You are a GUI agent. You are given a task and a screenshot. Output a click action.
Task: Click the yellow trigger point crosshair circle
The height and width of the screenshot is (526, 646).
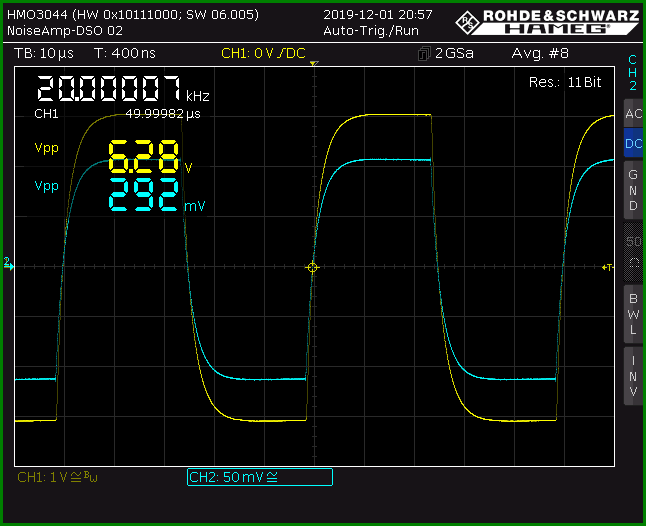coord(312,267)
